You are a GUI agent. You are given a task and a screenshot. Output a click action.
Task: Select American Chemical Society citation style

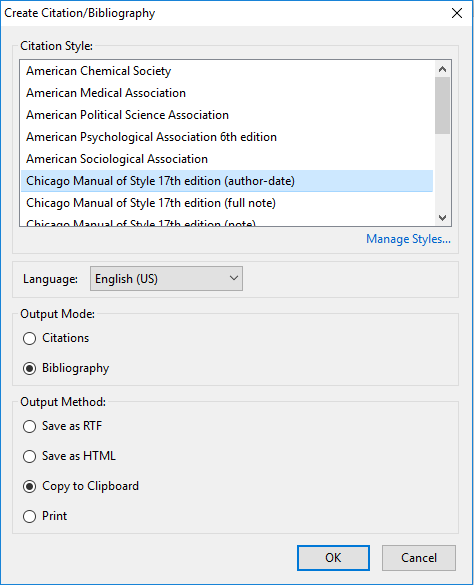coord(227,71)
